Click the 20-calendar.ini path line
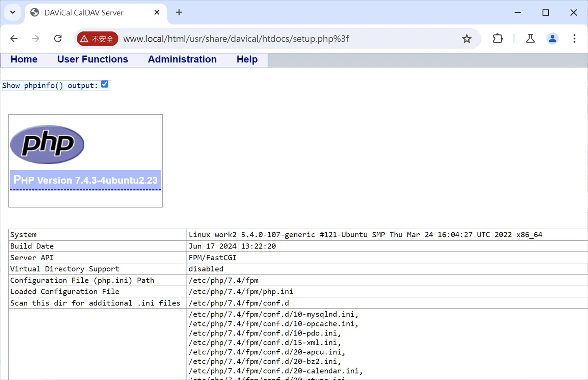Viewport: 588px width, 380px height. click(276, 371)
